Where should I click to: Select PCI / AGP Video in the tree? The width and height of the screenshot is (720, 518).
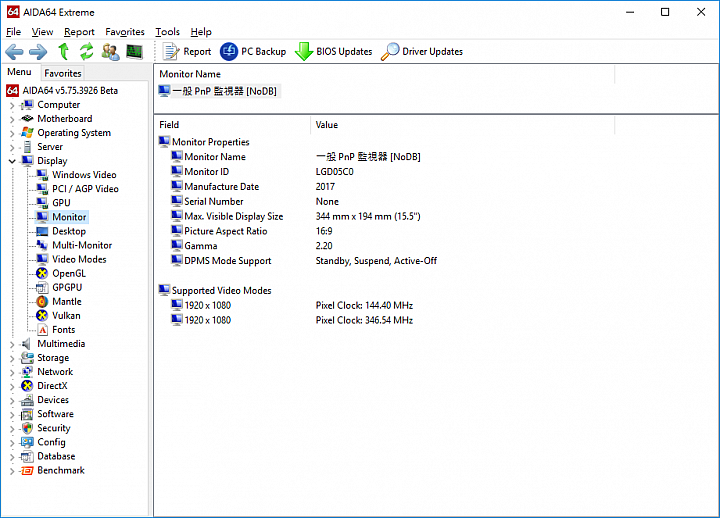pos(85,189)
